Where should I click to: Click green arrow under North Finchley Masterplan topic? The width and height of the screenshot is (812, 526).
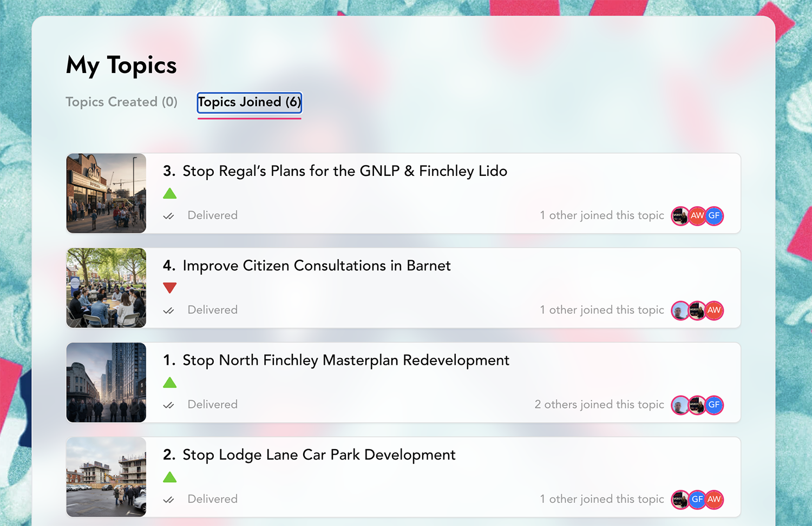pyautogui.click(x=169, y=383)
